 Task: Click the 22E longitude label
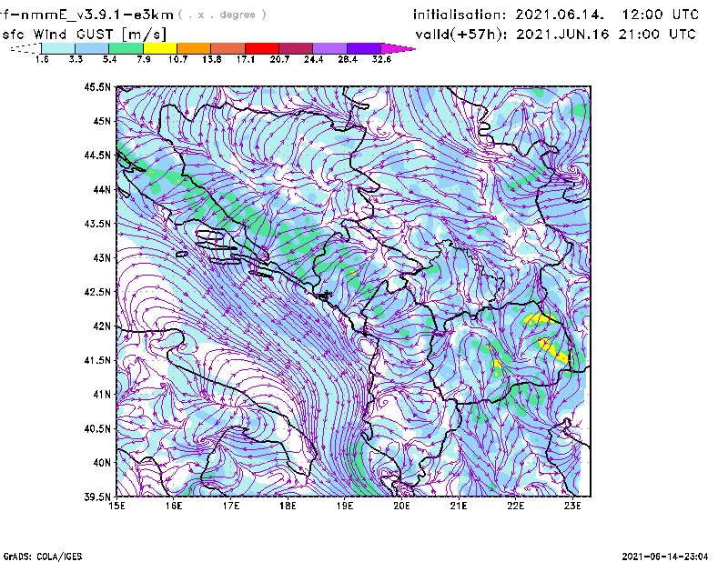pos(516,506)
